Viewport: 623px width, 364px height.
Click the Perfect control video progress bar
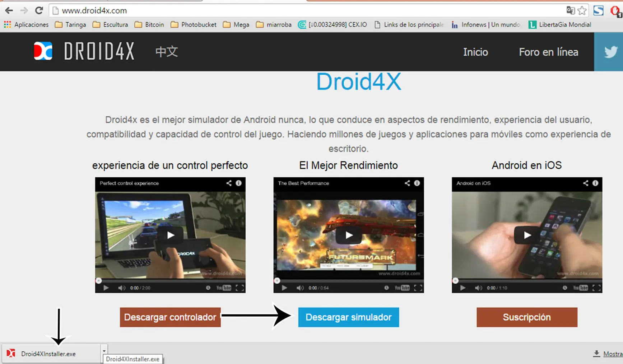click(171, 281)
